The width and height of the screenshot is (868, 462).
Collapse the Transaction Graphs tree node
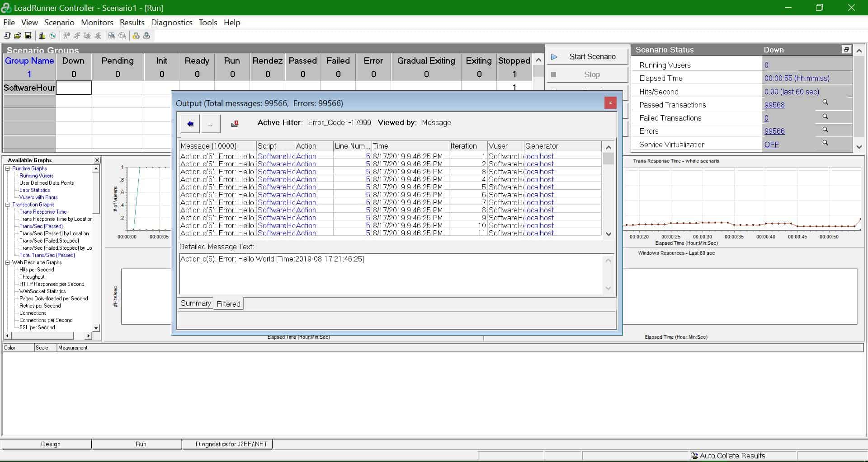pos(7,205)
